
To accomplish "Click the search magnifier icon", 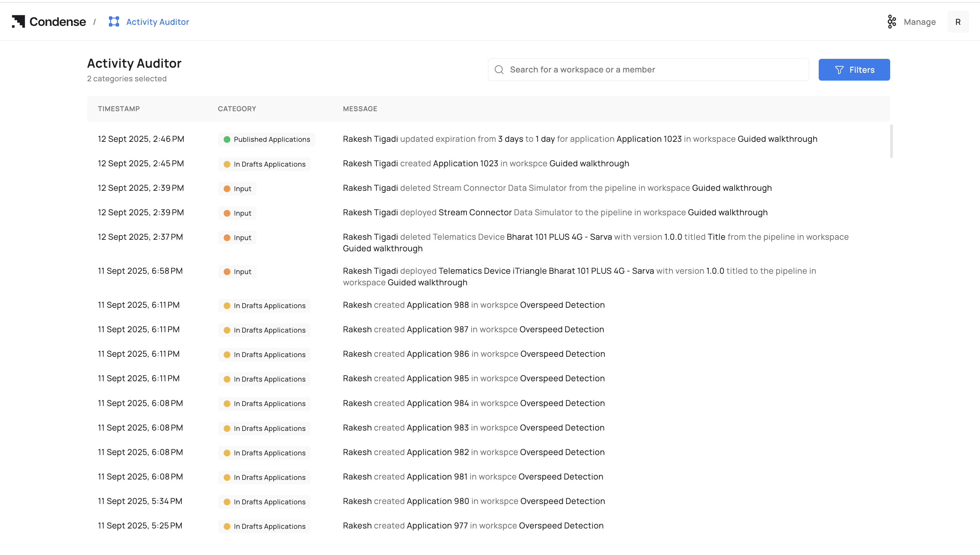I will click(499, 70).
